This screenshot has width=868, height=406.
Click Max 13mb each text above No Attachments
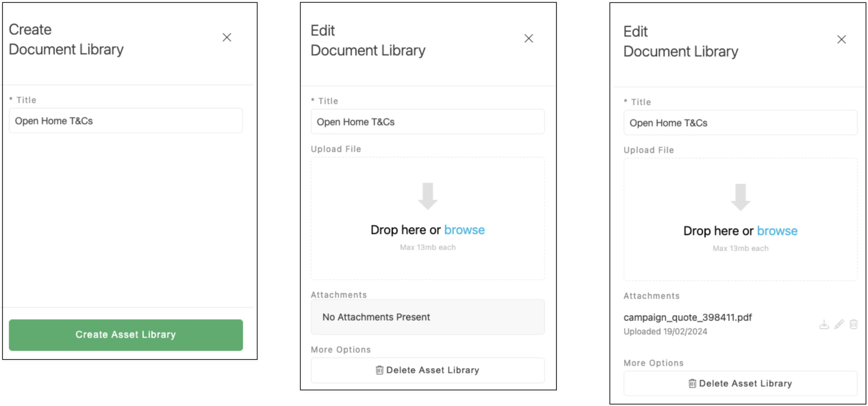(x=428, y=247)
